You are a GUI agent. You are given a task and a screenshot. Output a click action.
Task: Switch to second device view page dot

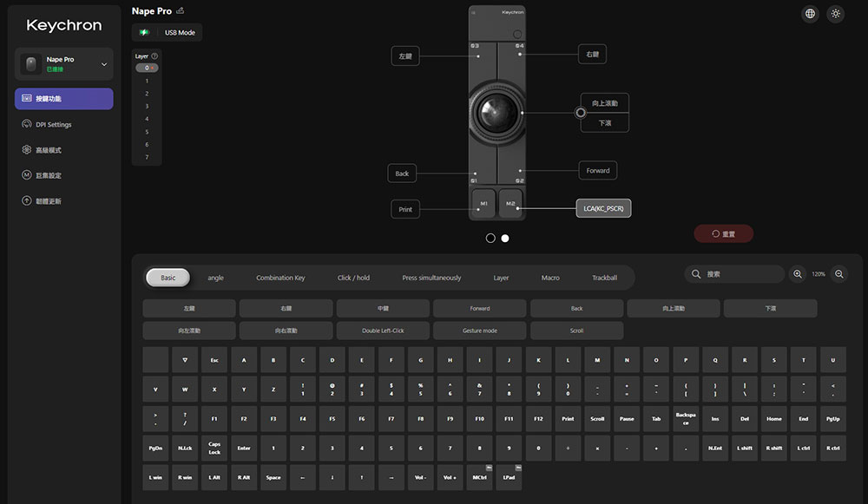pos(505,238)
